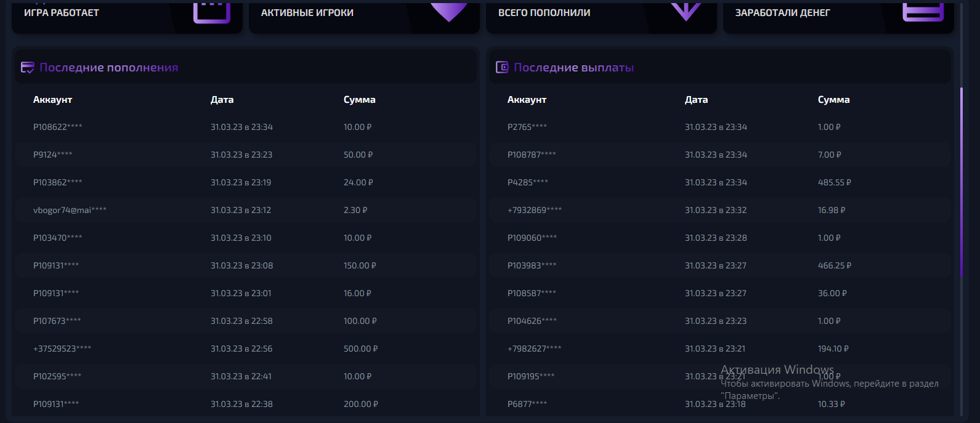Click the icon beside Последние пополнения heading
The height and width of the screenshot is (423, 980).
[x=28, y=68]
